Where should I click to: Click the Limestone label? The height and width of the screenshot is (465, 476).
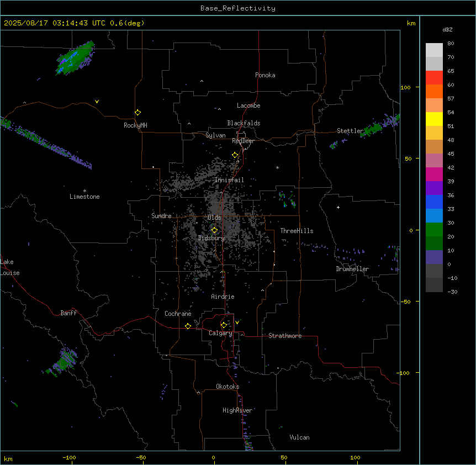point(84,197)
